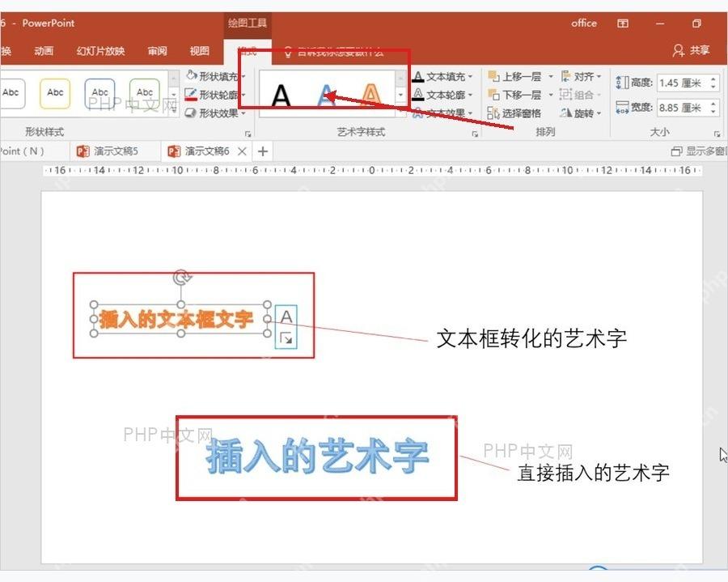This screenshot has height=582, width=728.
Task: Click 显示多窗口 show multiple windows
Action: pos(698,151)
